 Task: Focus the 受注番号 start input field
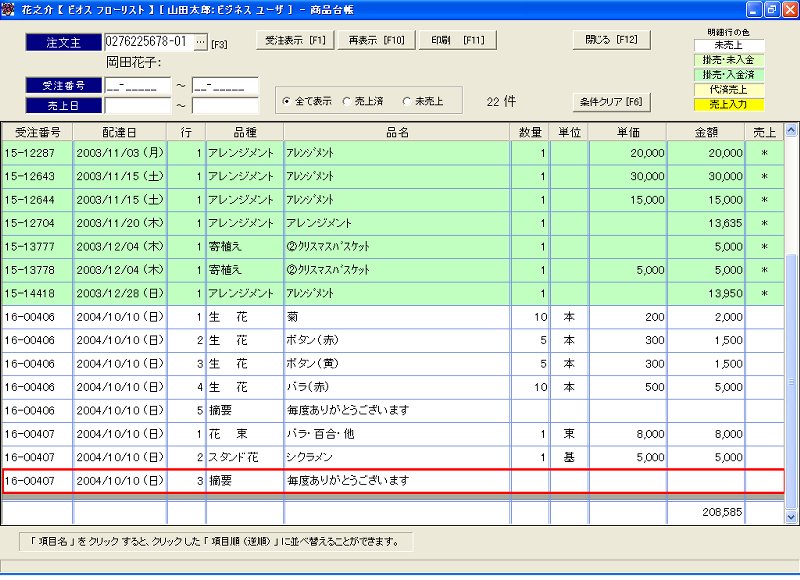click(137, 86)
